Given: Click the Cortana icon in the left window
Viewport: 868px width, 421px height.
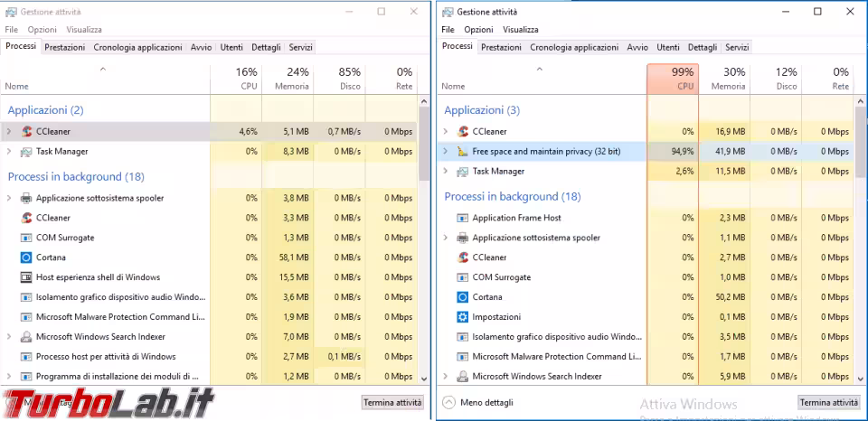Looking at the screenshot, I should [25, 257].
